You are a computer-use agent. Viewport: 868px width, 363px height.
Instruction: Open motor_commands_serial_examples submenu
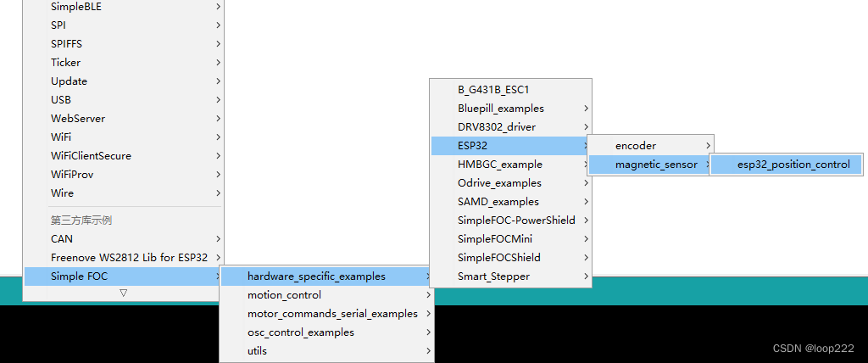pyautogui.click(x=326, y=314)
